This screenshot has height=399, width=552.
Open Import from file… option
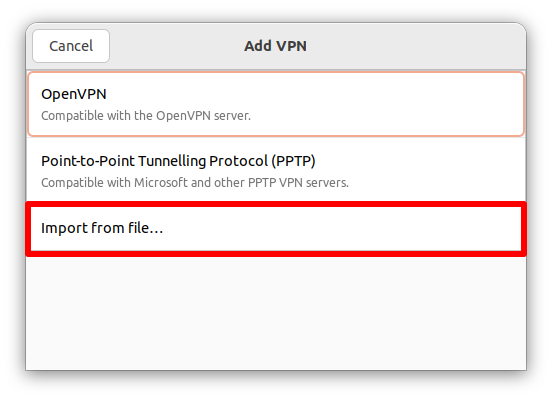click(276, 229)
